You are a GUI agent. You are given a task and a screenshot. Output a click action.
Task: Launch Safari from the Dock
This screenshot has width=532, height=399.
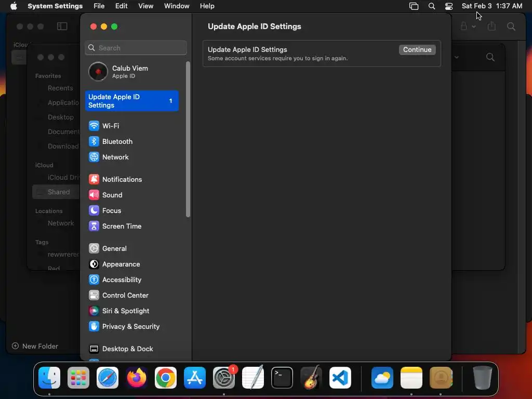108,378
